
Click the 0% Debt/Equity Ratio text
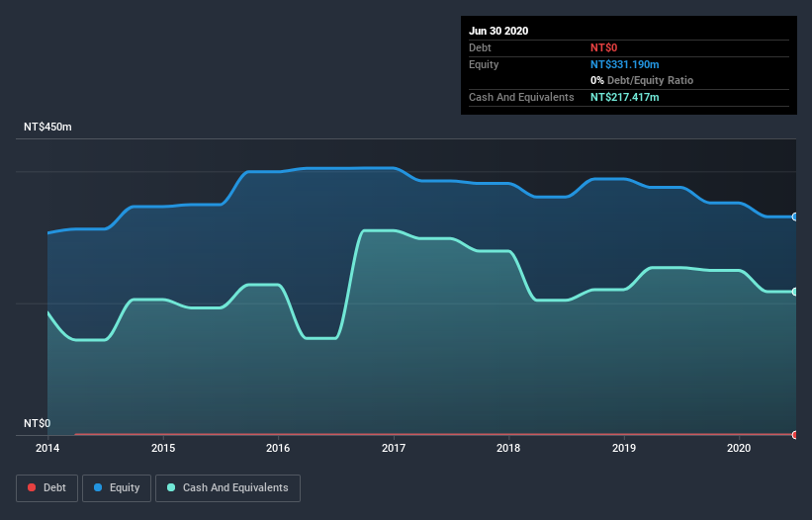(x=642, y=81)
